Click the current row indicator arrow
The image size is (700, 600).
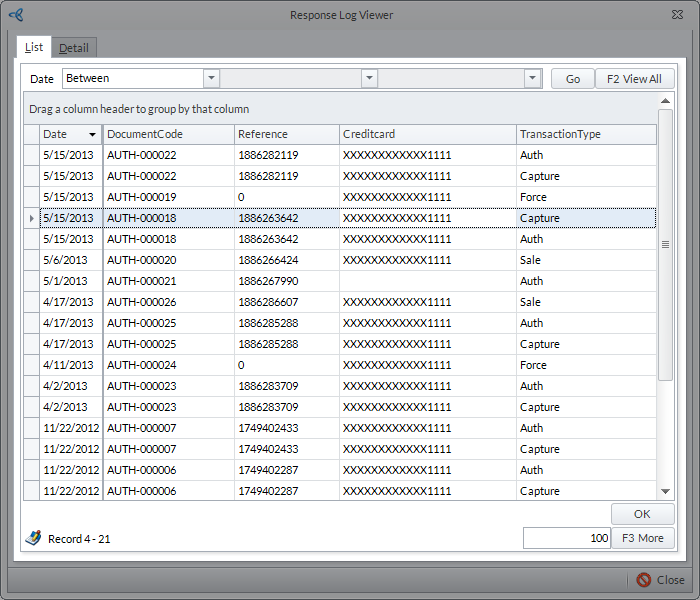pos(31,218)
